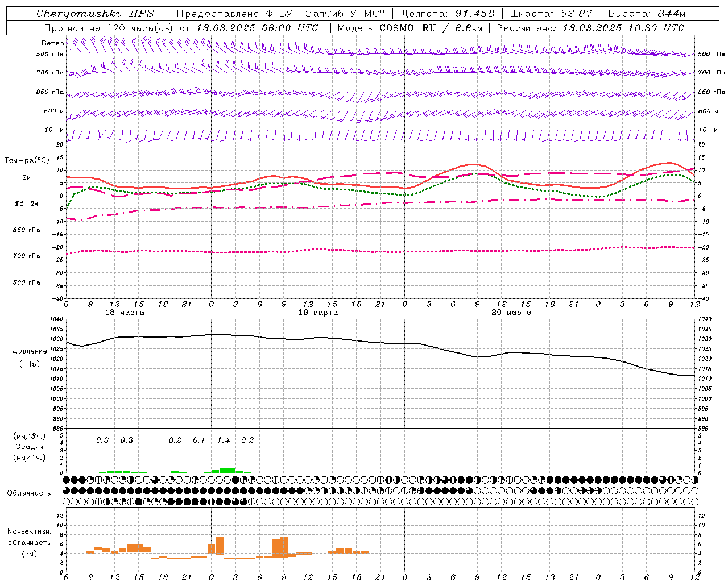The image size is (728, 582).
Task: Click the date label 18 марта
Action: click(x=125, y=313)
